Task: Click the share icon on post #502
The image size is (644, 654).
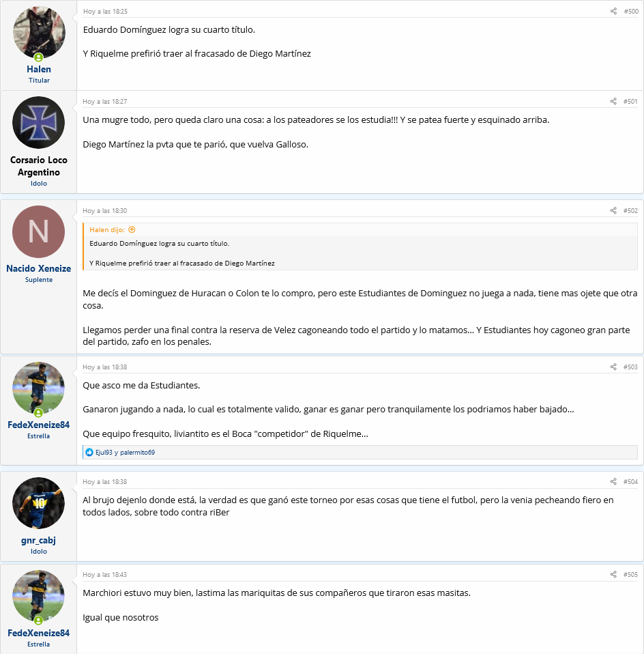Action: (613, 211)
